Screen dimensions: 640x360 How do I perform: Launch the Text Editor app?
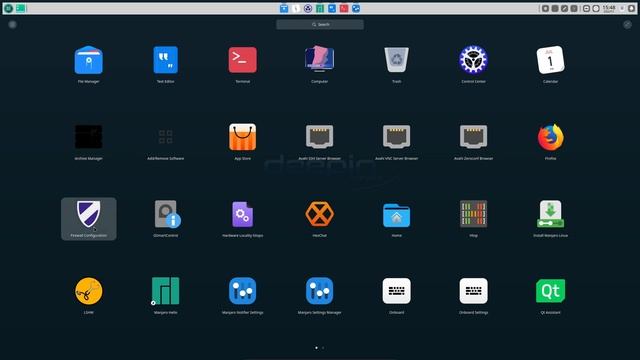click(165, 60)
